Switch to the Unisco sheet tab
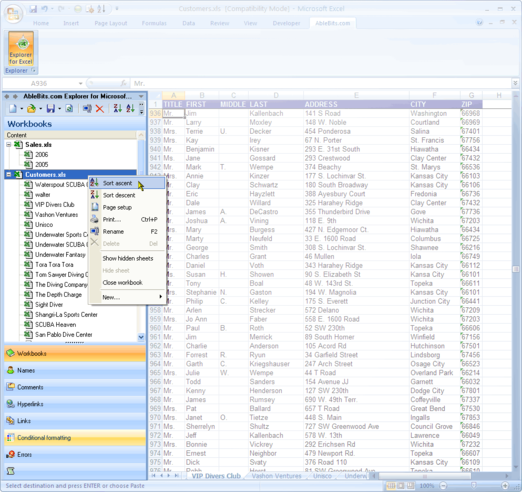The height and width of the screenshot is (492, 522). [x=322, y=476]
